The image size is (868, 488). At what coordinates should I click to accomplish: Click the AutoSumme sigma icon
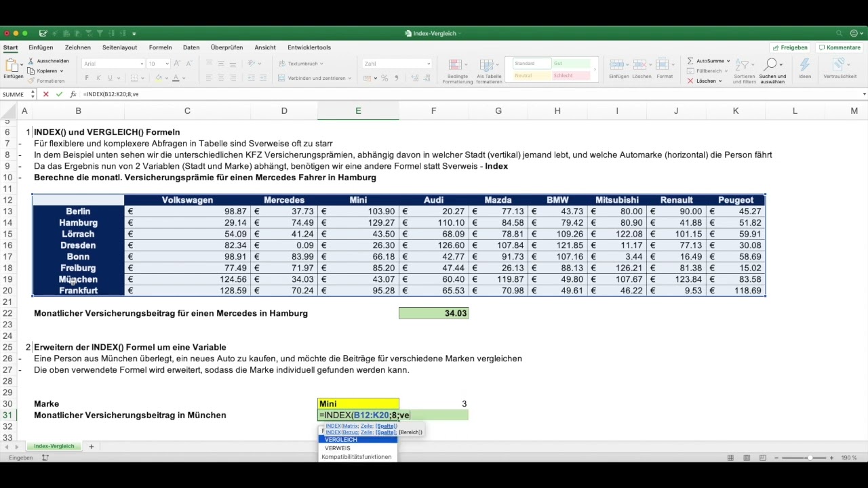click(x=690, y=61)
